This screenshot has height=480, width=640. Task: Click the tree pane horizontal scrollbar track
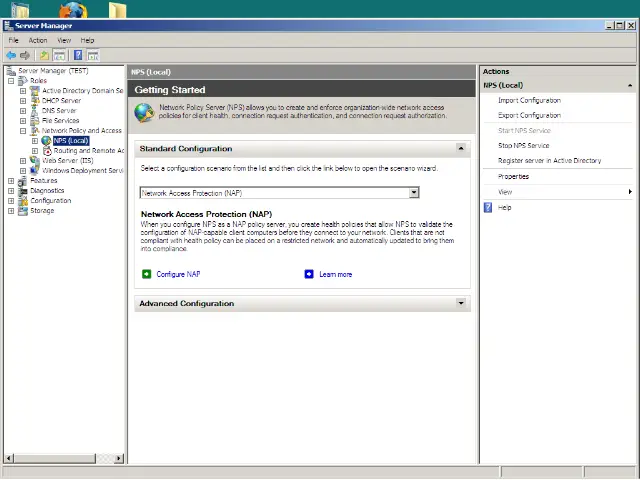click(104, 458)
